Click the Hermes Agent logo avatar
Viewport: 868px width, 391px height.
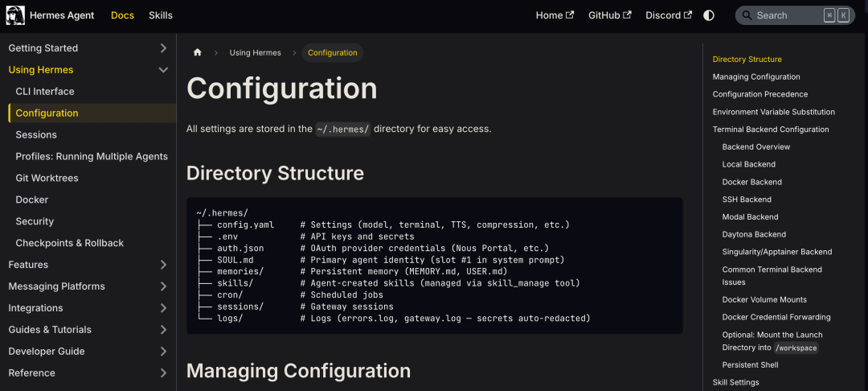point(15,15)
